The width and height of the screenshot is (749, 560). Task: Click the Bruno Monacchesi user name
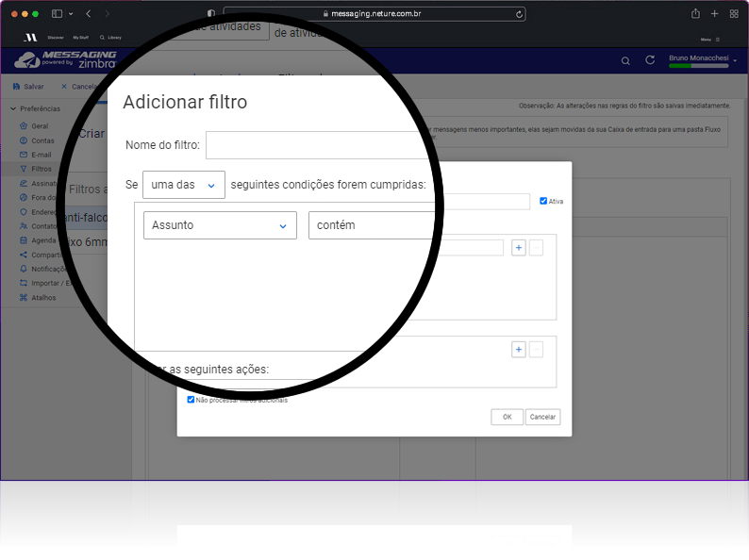(x=698, y=58)
